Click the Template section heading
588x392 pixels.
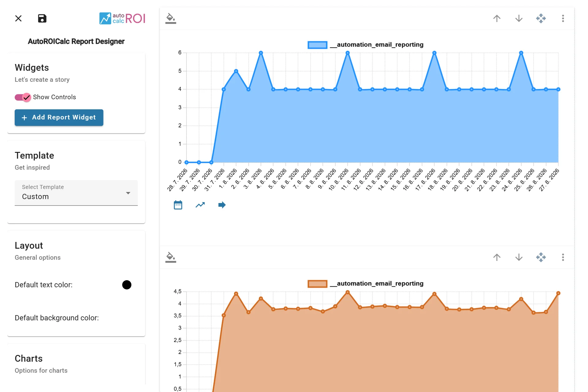(34, 156)
